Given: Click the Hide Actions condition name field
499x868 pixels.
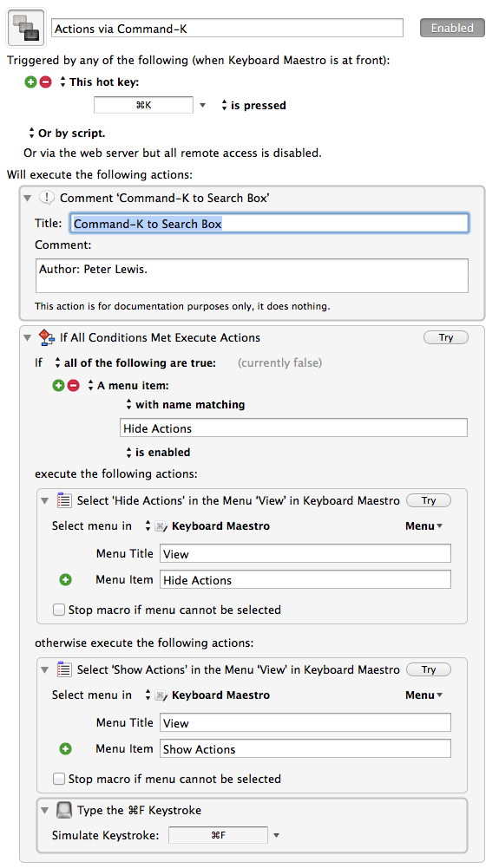Looking at the screenshot, I should tap(293, 427).
